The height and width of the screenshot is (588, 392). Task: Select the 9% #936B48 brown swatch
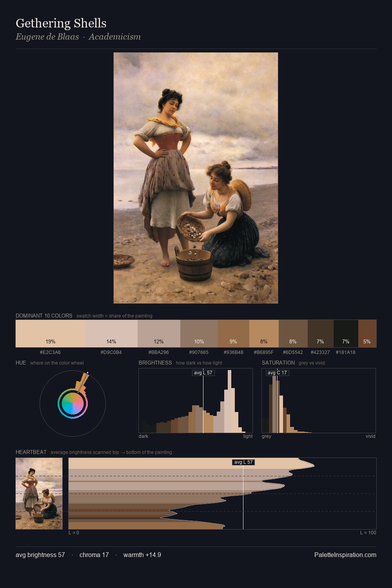(234, 334)
